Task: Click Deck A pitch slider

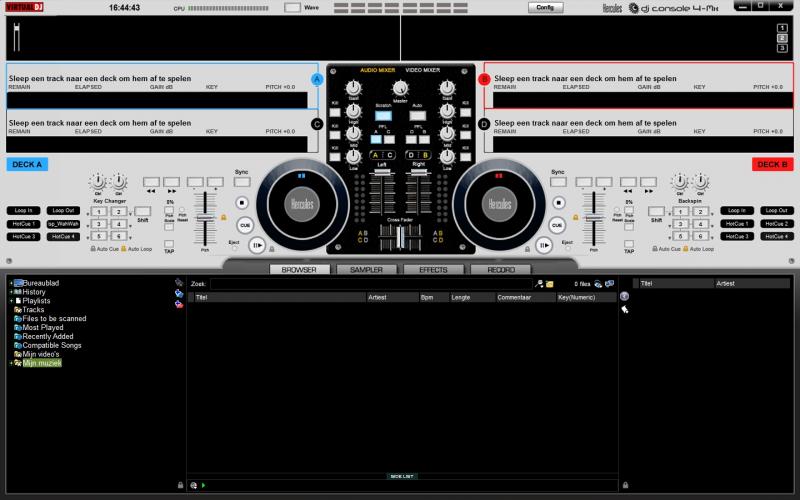Action: (x=205, y=218)
